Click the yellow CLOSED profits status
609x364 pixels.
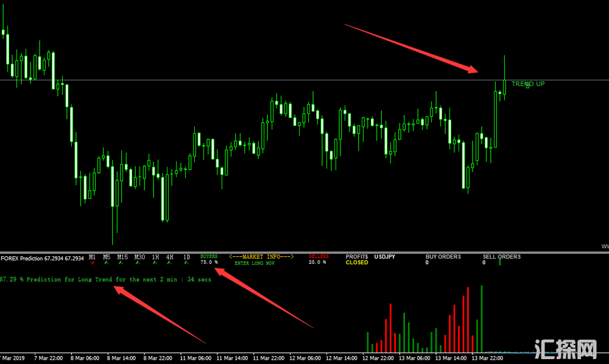(x=357, y=263)
